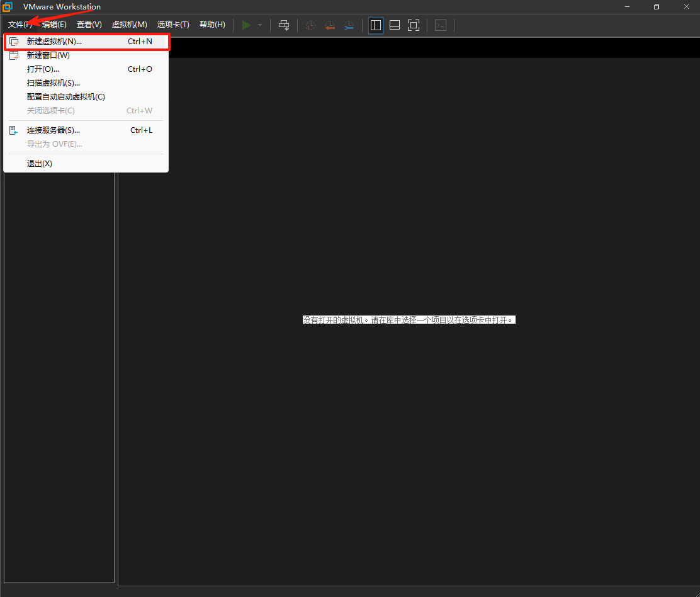Select 连接服务器(S)... menu entry
Viewport: 700px width, 597px height.
(x=86, y=130)
